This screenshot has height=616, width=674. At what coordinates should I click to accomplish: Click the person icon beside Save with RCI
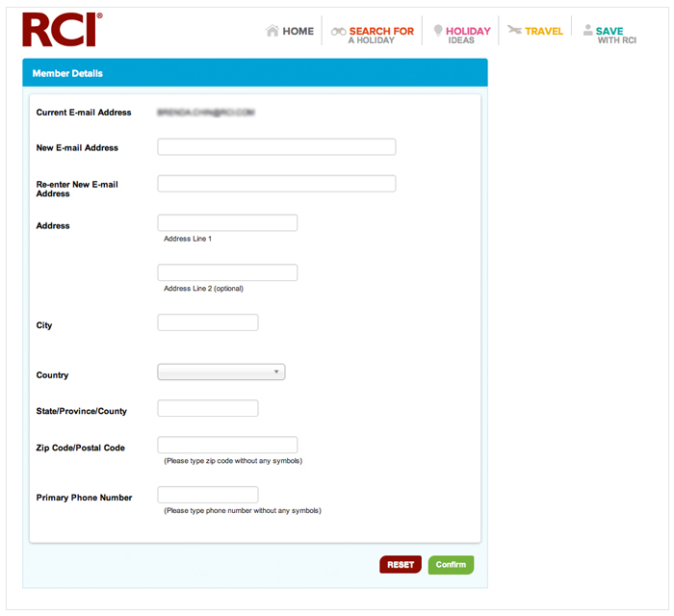pos(585,30)
